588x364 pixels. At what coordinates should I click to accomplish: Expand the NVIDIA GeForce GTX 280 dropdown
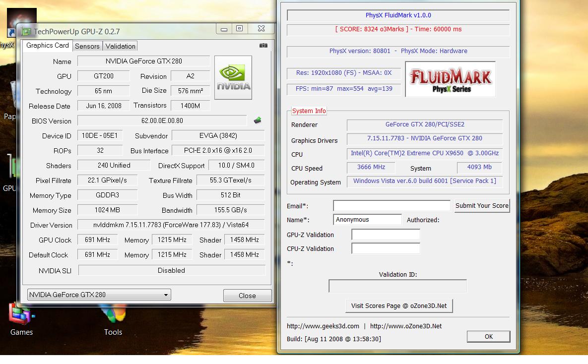click(99, 295)
